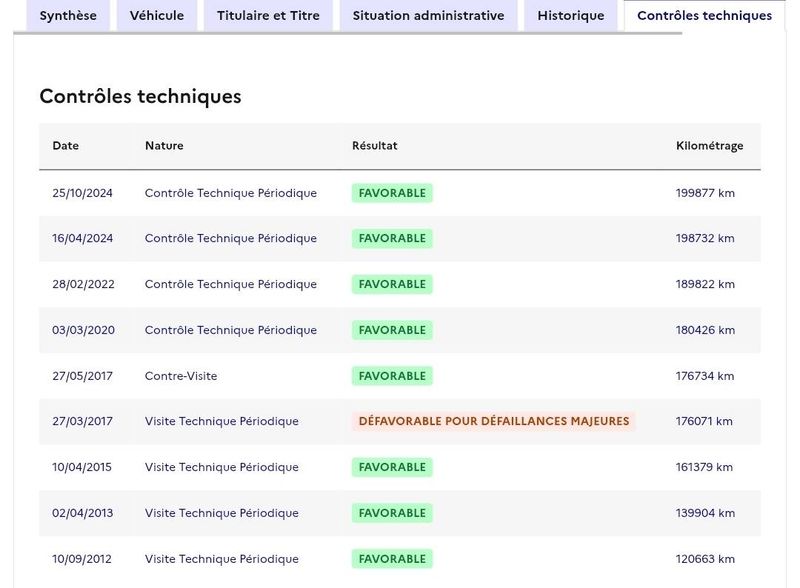Image resolution: width=800 pixels, height=588 pixels.
Task: Click the Contre-Visite entry
Action: click(181, 376)
